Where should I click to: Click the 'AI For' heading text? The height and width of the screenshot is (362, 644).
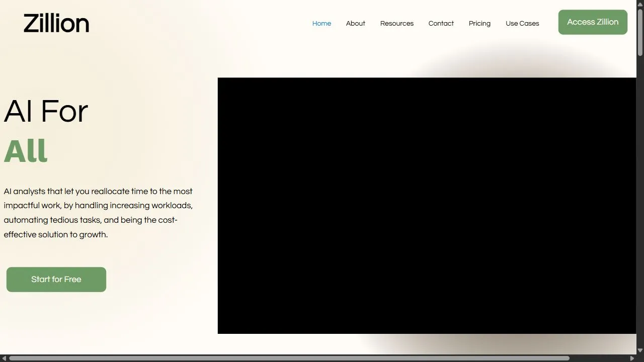[46, 111]
